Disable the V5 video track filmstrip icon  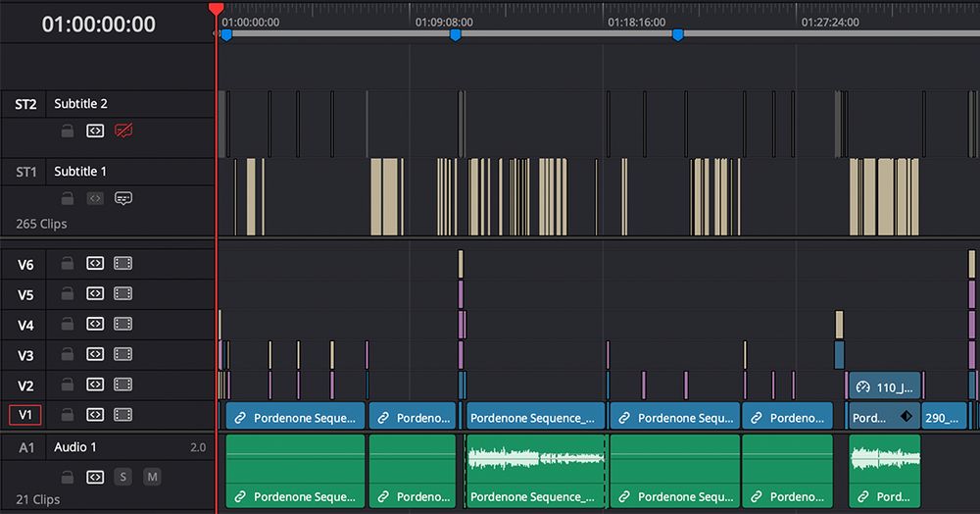[123, 293]
